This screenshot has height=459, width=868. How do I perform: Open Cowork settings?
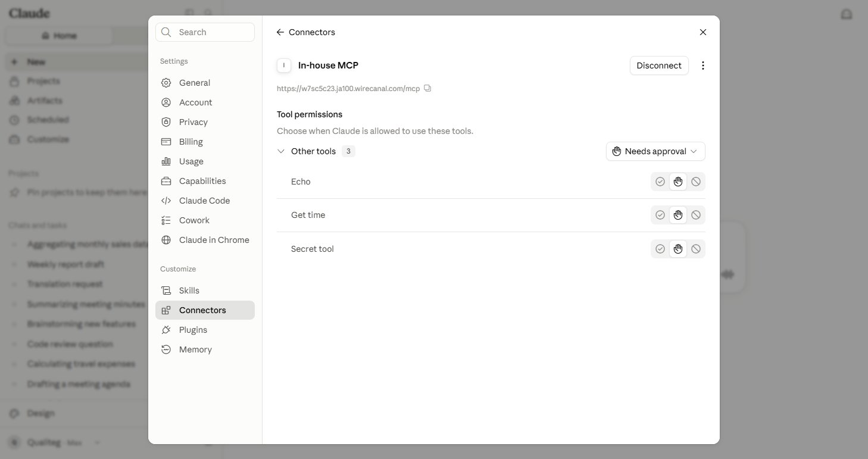[205, 220]
